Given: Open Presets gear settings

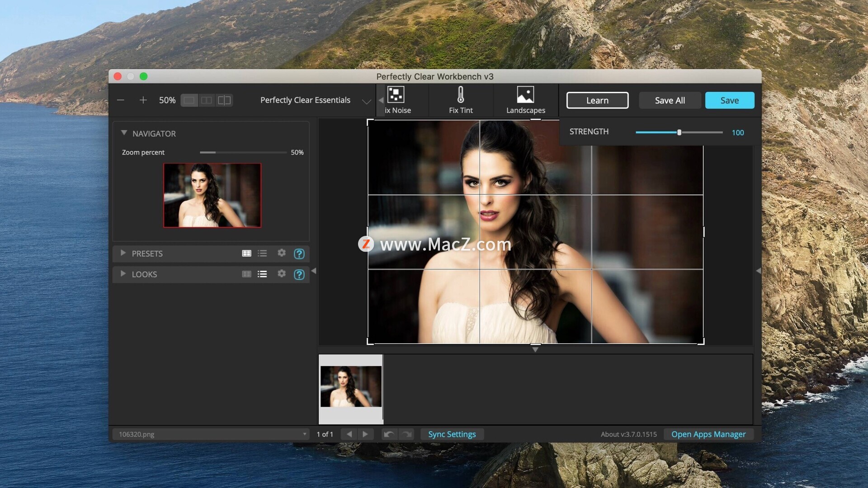Looking at the screenshot, I should click(x=282, y=253).
